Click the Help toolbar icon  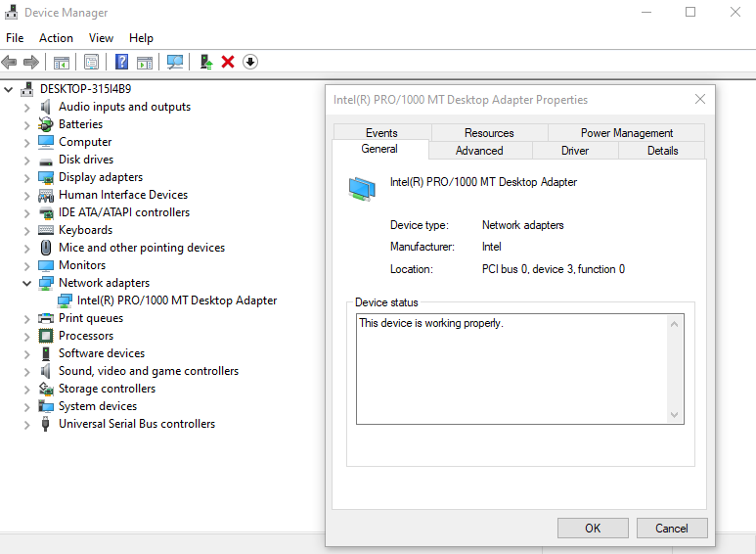point(121,62)
